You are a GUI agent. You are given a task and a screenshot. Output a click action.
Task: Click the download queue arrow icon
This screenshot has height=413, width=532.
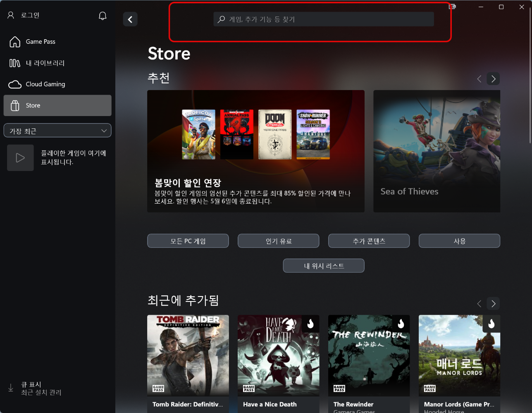point(11,388)
